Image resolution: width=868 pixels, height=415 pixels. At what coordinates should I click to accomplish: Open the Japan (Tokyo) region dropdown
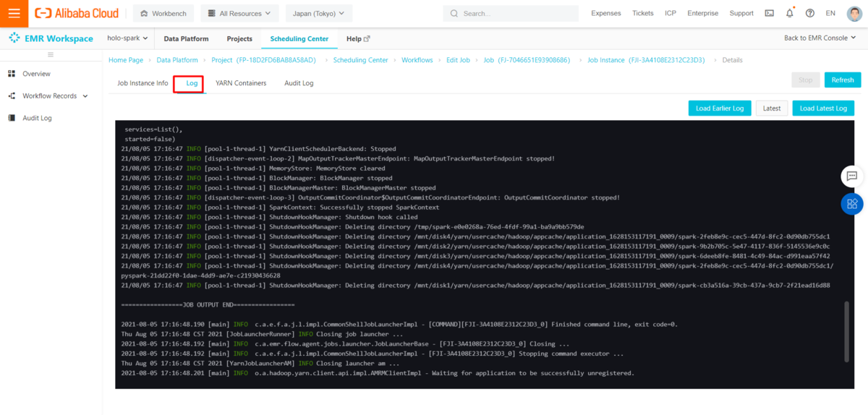coord(318,13)
